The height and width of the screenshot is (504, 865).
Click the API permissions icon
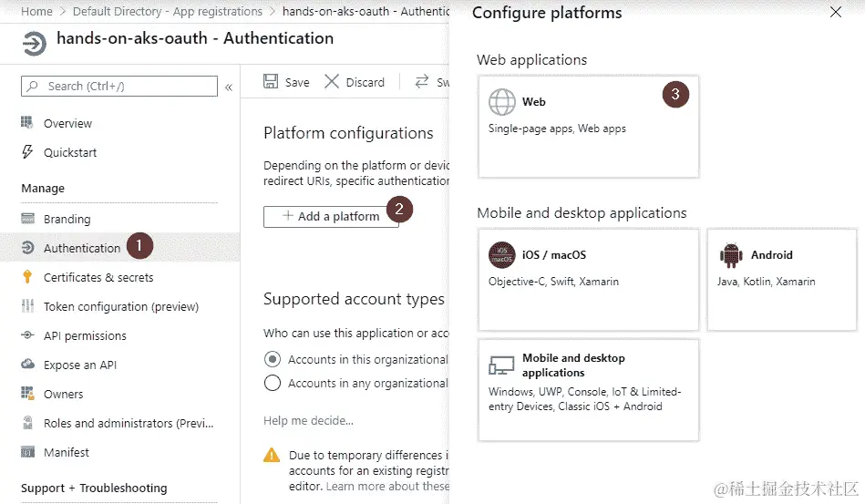click(28, 335)
